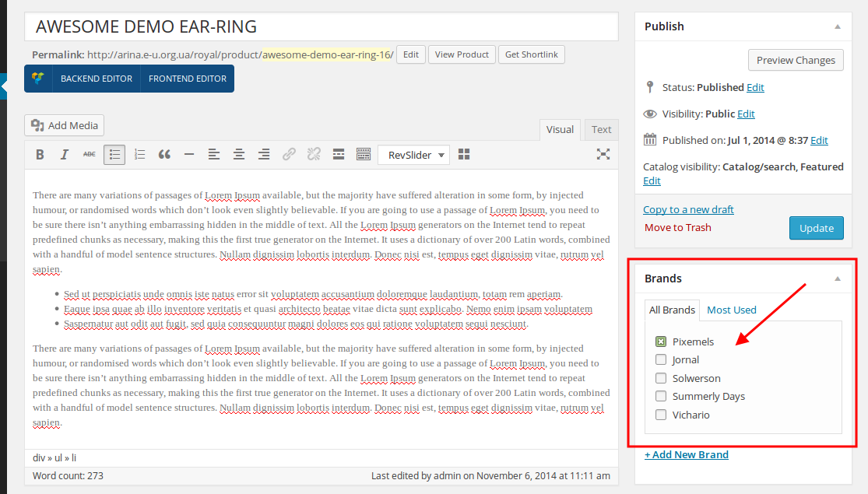Insert blockquote from toolbar
The height and width of the screenshot is (494, 868).
pos(164,155)
